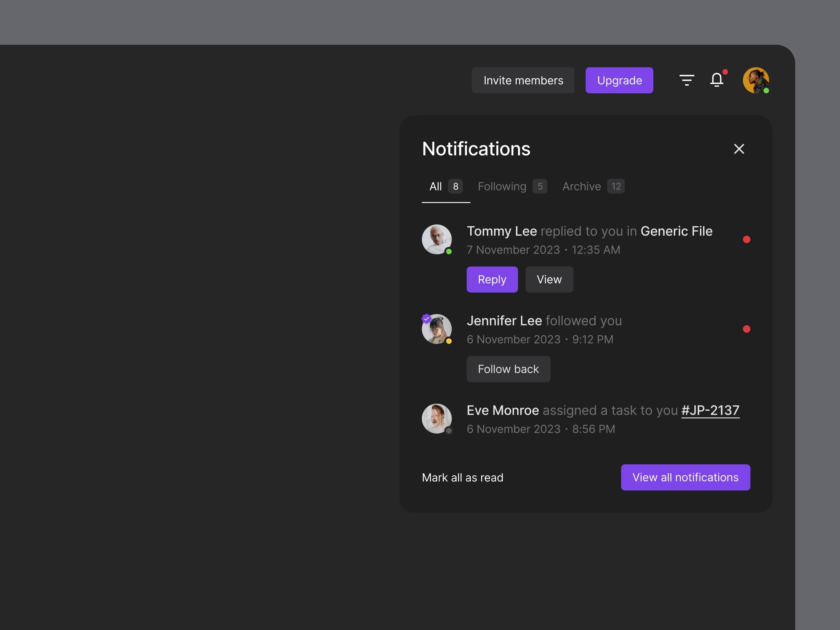Mark Jennifer Lee's notification as read via red dot
Viewport: 840px width, 630px height.
point(747,329)
